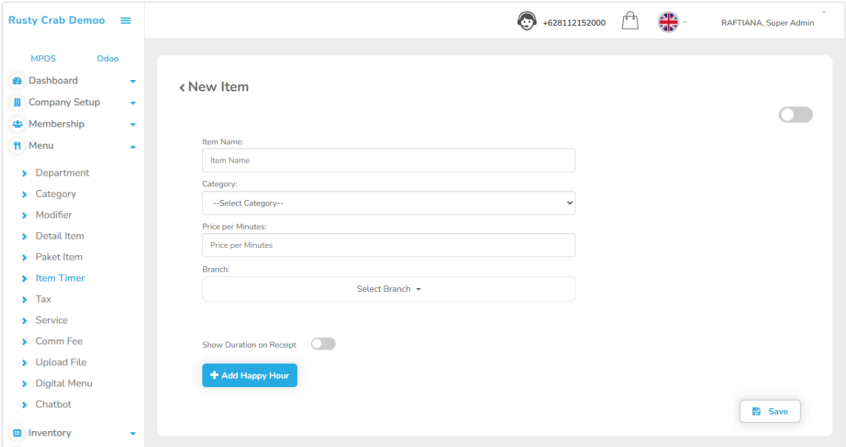This screenshot has height=447, width=846.
Task: Click the Item Name input field
Action: coord(388,160)
